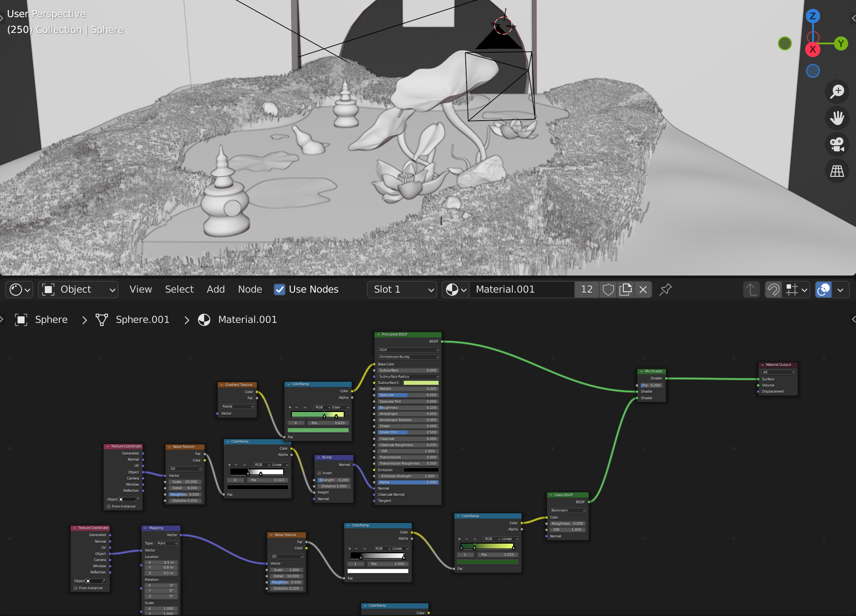The image size is (856, 616).
Task: Click the Subsurface Color swatch on Principled BSDF
Action: (x=421, y=383)
